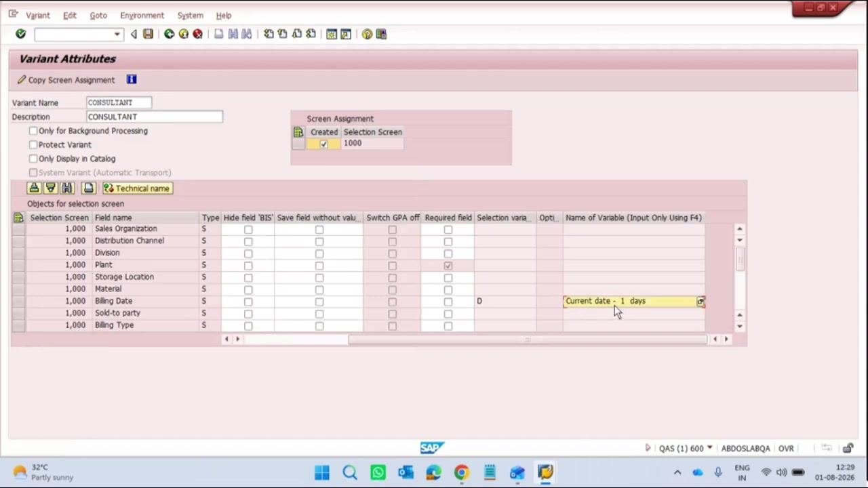This screenshot has height=488, width=868.
Task: Click the yellow Help question icon
Action: [367, 34]
